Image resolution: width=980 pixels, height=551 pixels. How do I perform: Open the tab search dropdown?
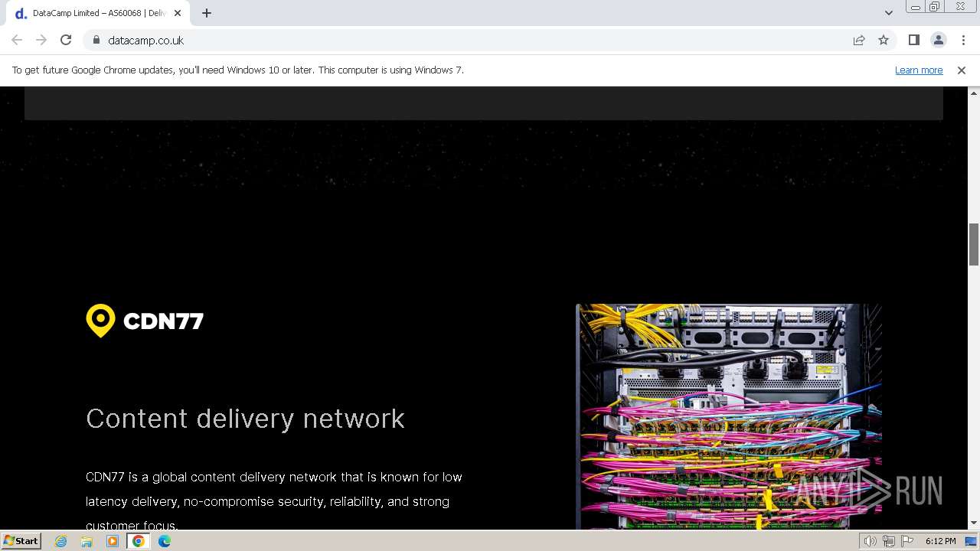click(x=888, y=13)
